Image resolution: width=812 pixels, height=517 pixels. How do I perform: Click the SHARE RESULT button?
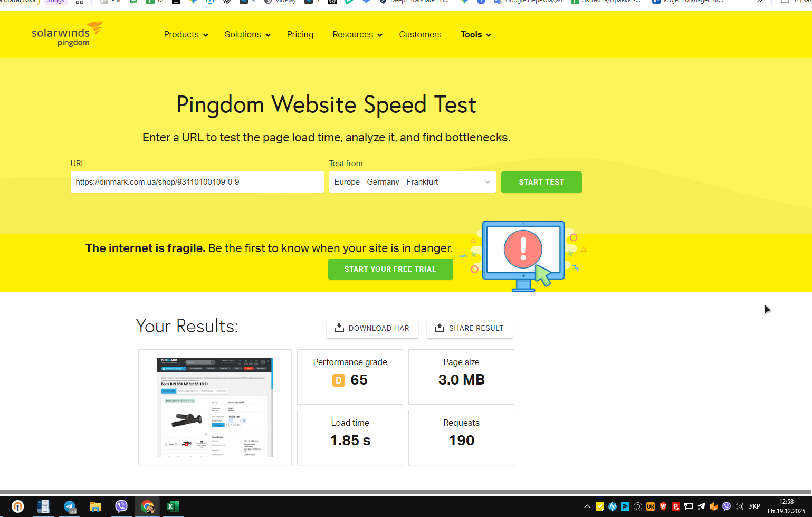click(469, 328)
